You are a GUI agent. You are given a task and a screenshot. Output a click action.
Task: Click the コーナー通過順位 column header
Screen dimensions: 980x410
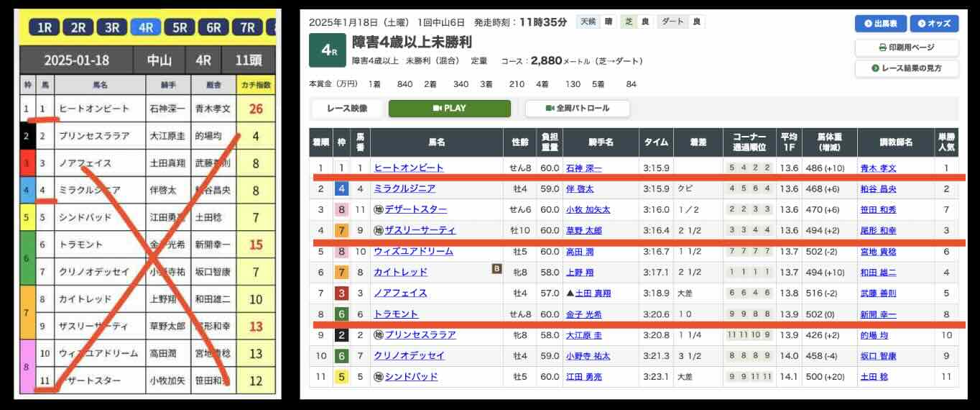click(749, 142)
